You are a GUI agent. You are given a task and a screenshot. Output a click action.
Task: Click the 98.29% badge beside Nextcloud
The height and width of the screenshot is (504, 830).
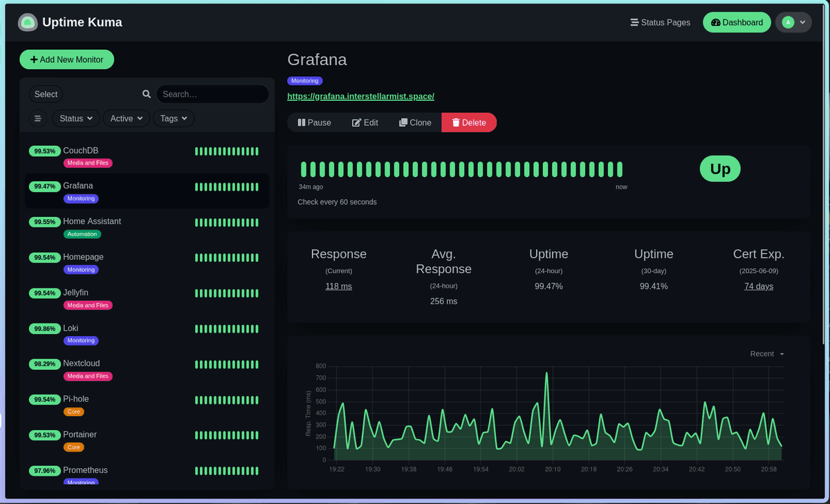pos(44,364)
